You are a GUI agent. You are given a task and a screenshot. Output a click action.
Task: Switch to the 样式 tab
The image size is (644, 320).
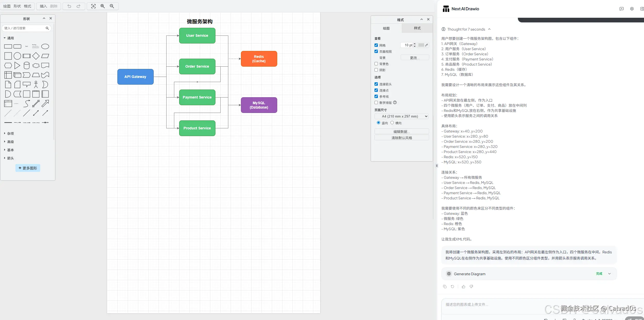(x=417, y=28)
